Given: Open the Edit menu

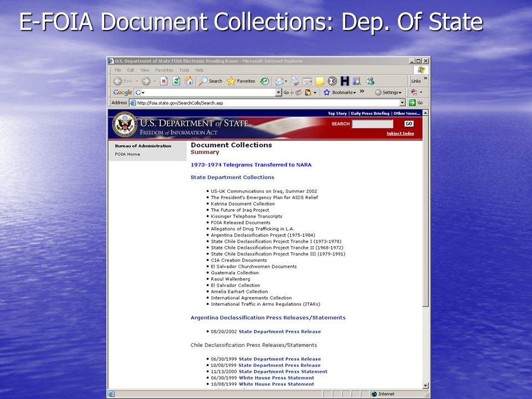Looking at the screenshot, I should tap(131, 70).
